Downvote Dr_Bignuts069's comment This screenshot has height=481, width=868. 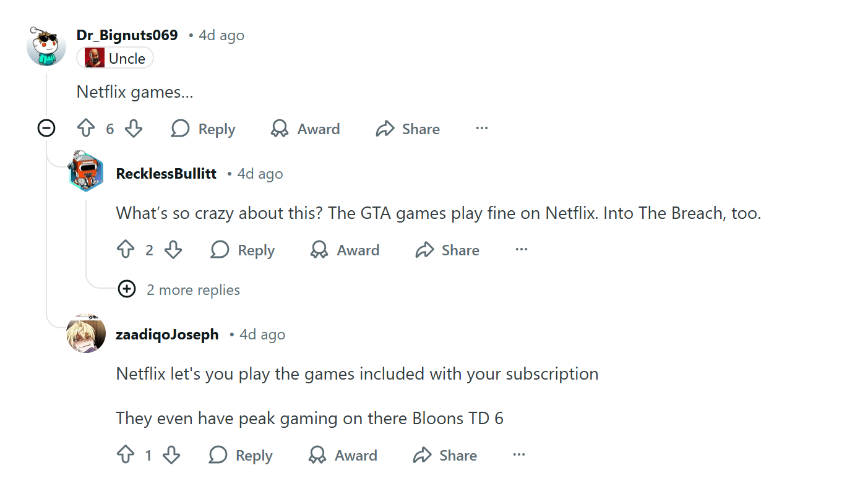click(x=134, y=129)
